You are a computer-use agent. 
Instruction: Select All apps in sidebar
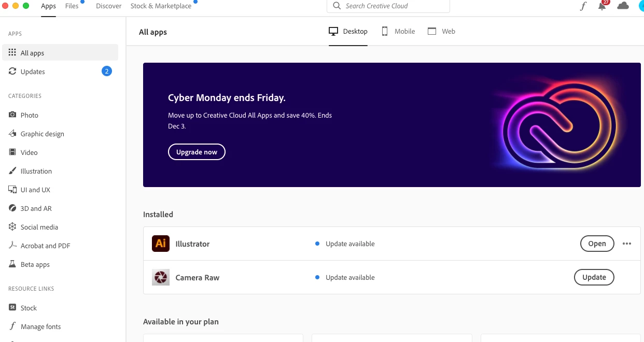coord(60,53)
